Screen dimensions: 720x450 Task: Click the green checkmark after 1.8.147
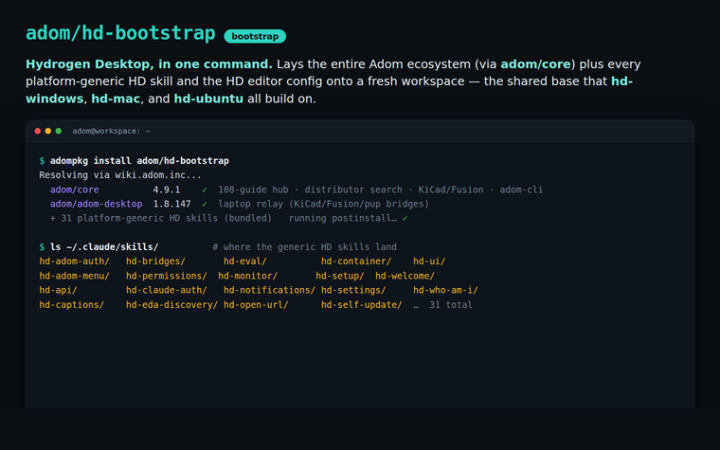point(204,204)
